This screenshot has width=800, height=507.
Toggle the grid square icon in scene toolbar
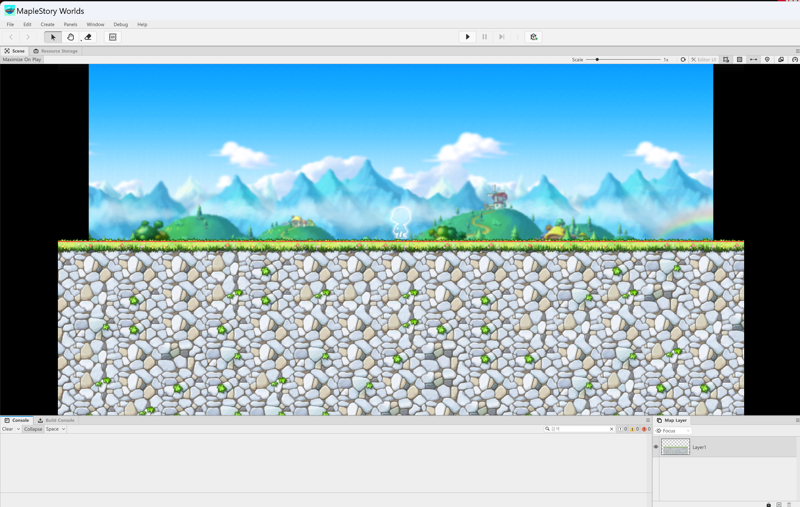[x=739, y=60]
